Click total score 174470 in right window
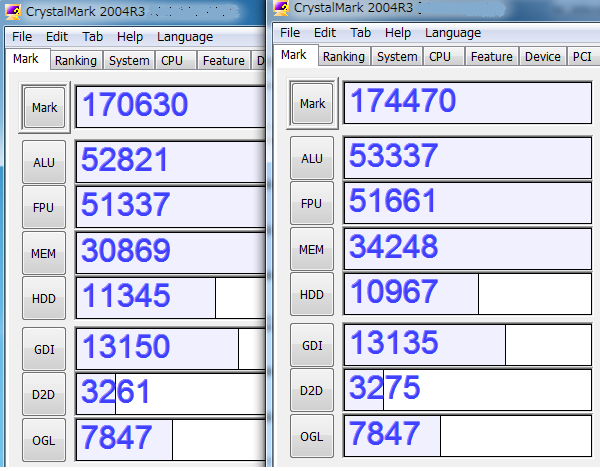Image resolution: width=600 pixels, height=471 pixels. tap(468, 103)
